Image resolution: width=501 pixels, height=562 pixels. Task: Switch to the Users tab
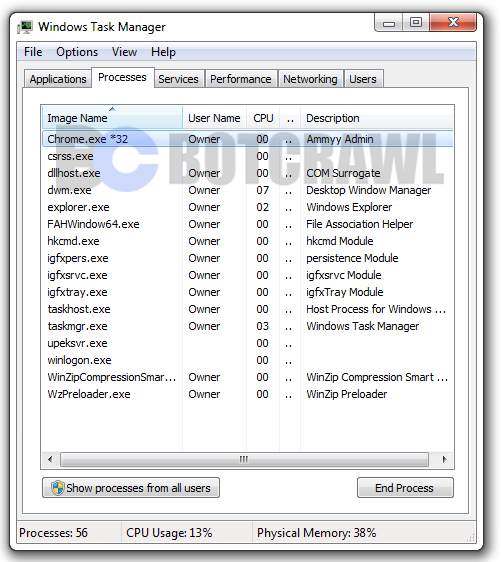click(x=363, y=79)
